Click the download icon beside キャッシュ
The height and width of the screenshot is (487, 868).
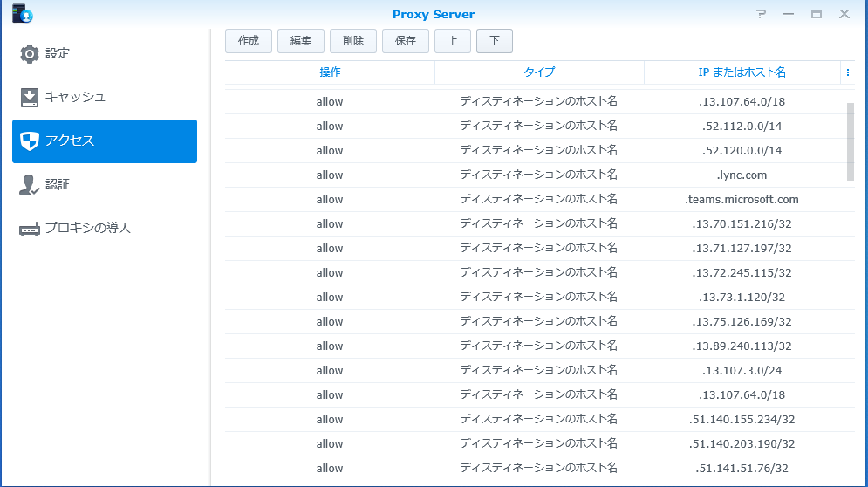coord(30,97)
